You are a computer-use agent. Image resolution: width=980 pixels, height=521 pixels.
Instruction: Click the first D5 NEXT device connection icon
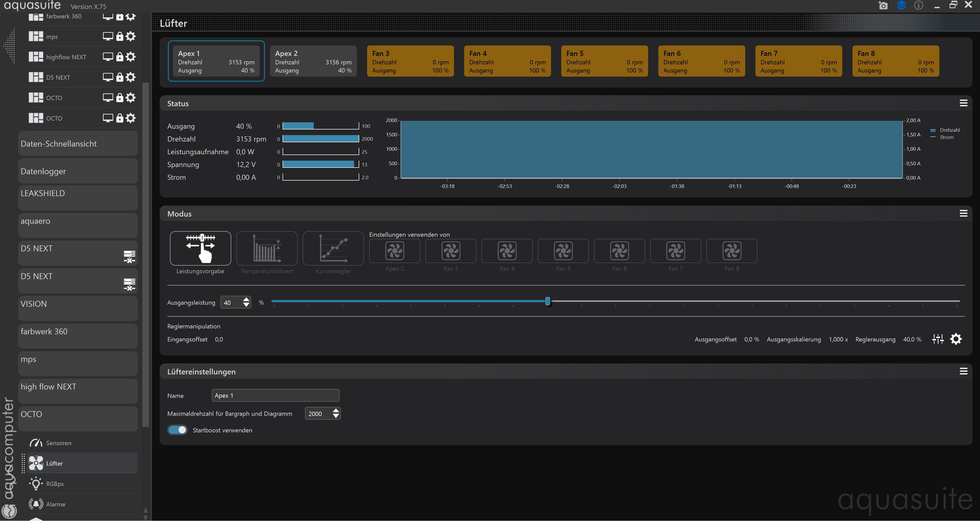pyautogui.click(x=129, y=257)
